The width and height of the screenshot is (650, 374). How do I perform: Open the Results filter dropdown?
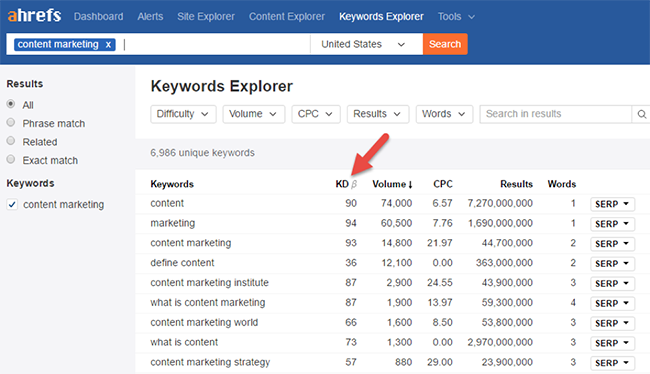(378, 114)
